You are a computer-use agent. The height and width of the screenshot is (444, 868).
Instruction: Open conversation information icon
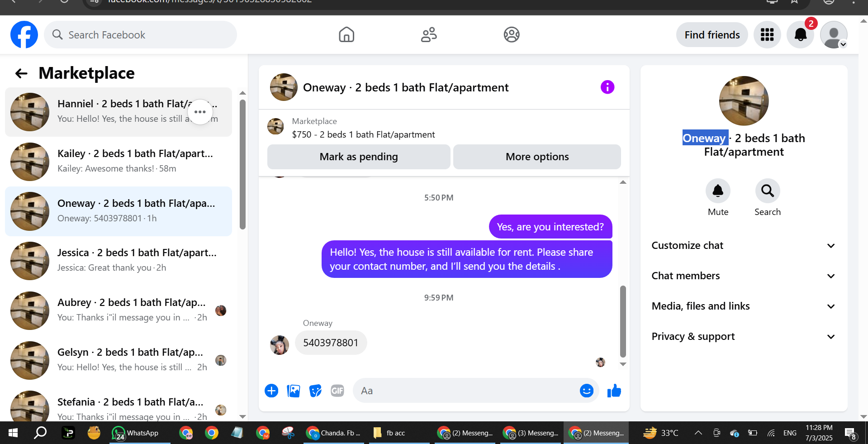pyautogui.click(x=607, y=87)
